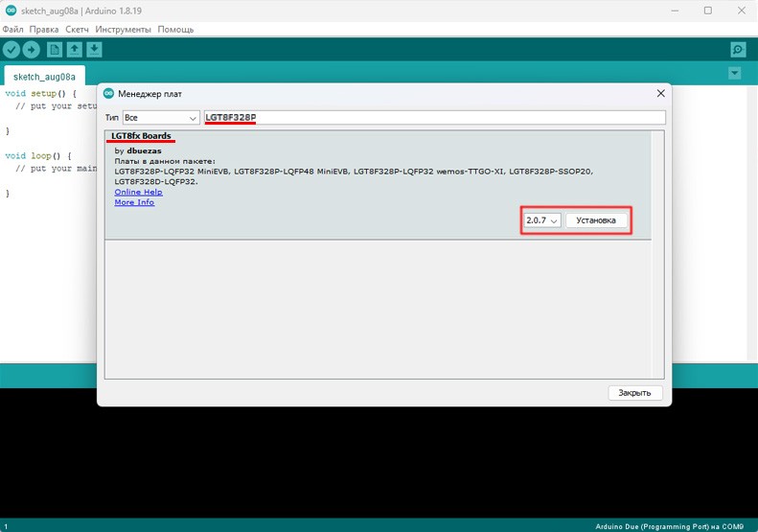Create a new sketch with toolbar icon
Screen dimensions: 758x532
pyautogui.click(x=55, y=50)
